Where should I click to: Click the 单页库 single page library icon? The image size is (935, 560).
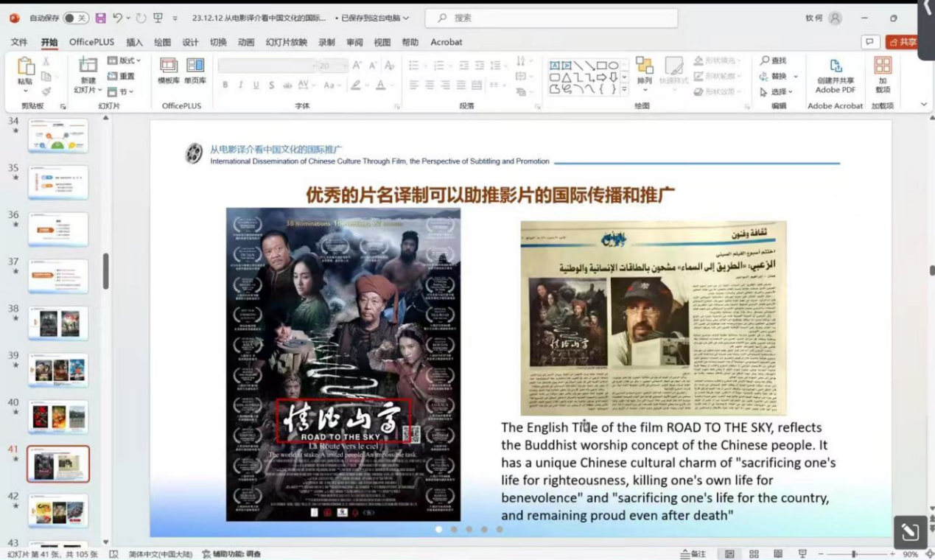[x=195, y=71]
